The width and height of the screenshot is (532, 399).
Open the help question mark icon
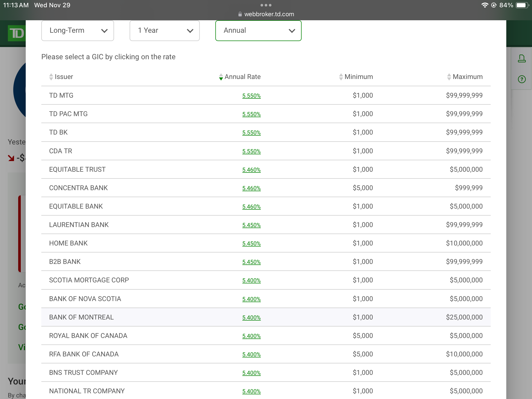point(522,79)
